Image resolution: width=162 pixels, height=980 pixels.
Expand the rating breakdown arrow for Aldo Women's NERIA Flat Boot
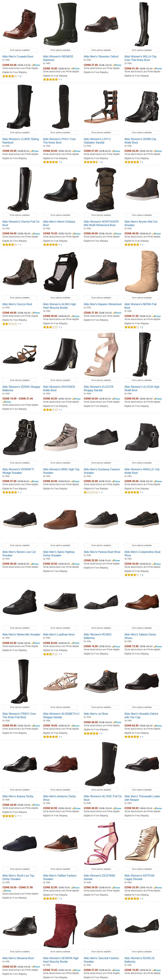pos(140,327)
